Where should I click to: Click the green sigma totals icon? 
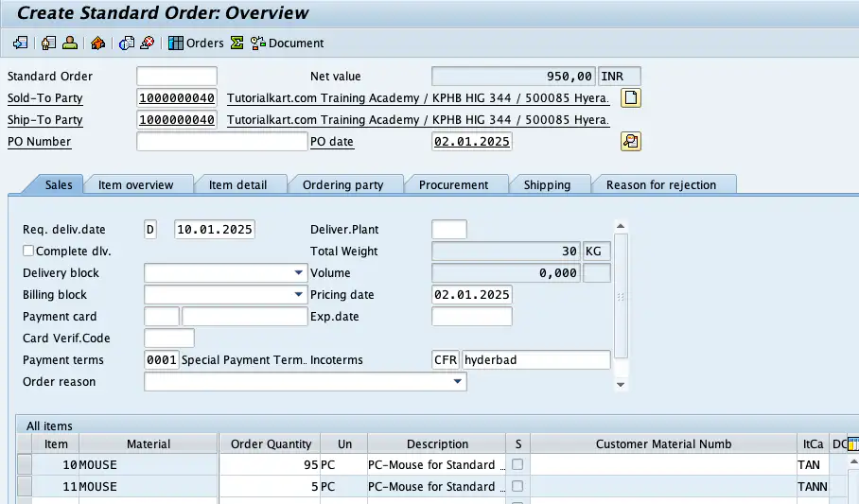(237, 43)
